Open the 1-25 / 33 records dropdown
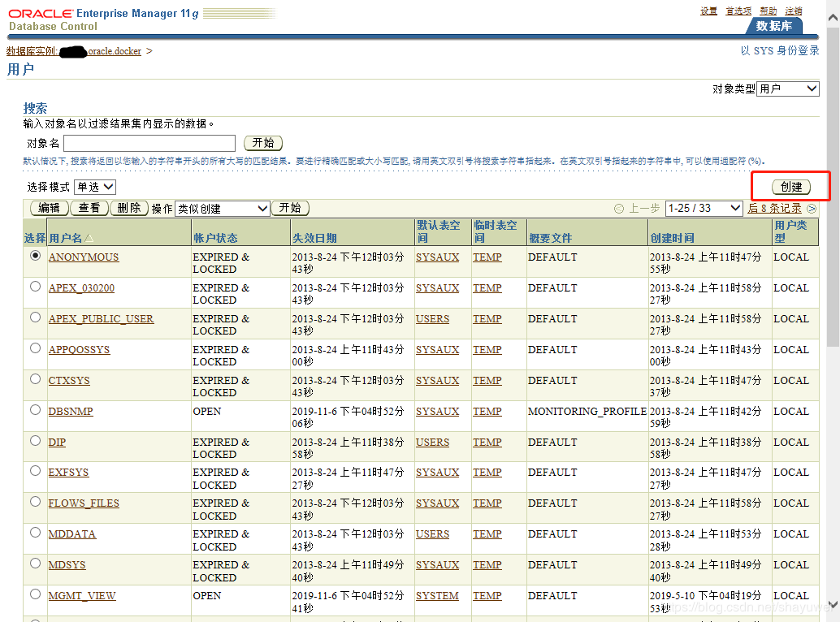840x622 pixels. tap(704, 208)
